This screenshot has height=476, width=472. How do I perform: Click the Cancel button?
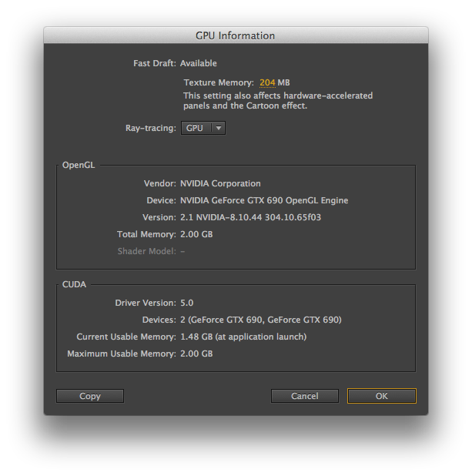[304, 396]
